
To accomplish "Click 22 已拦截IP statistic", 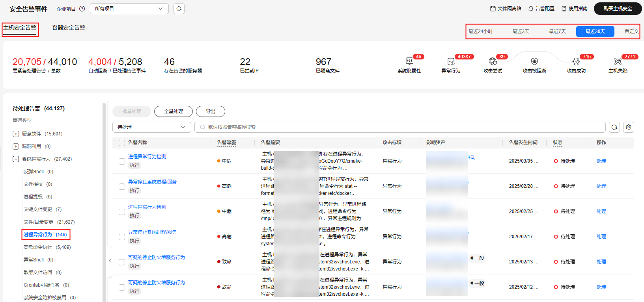I will click(x=249, y=65).
